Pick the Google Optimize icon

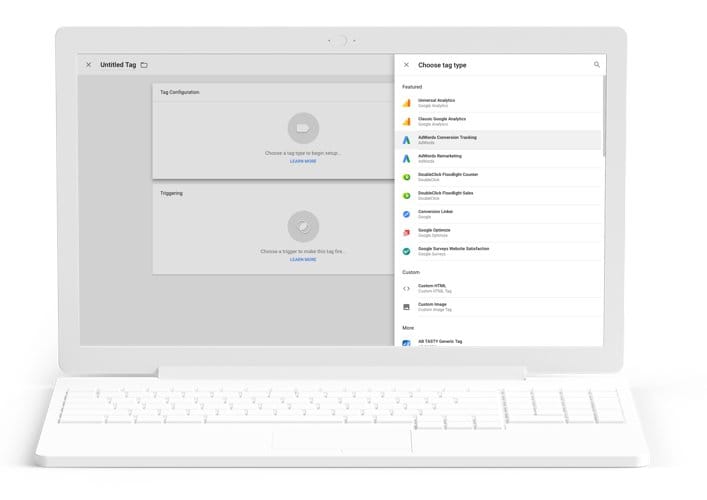click(407, 232)
